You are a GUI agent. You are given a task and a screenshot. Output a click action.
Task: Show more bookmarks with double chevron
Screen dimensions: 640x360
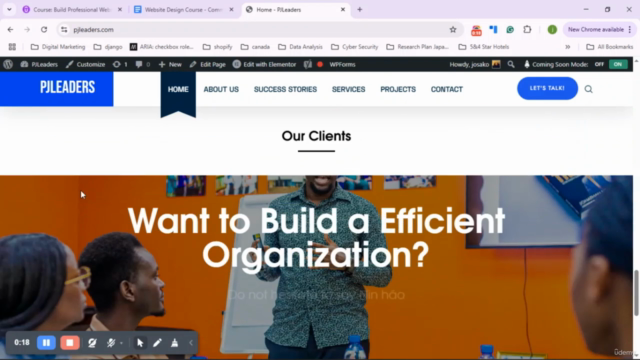click(x=567, y=47)
